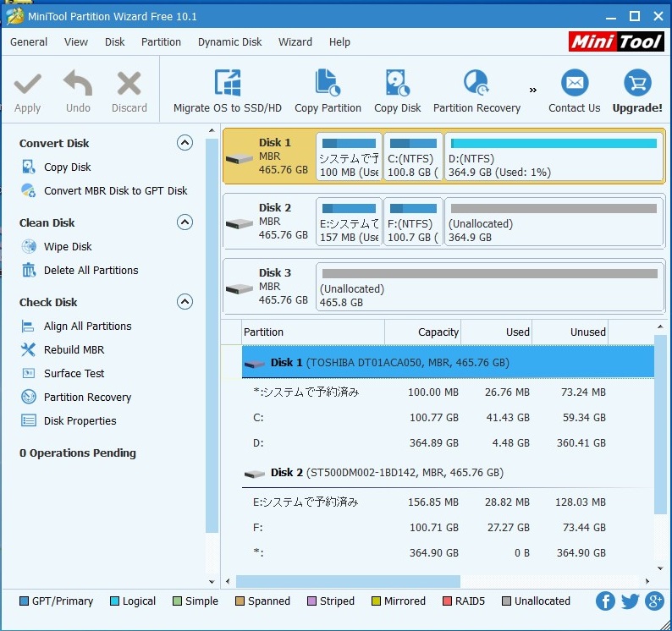Click the Contact Us envelope icon

click(575, 82)
